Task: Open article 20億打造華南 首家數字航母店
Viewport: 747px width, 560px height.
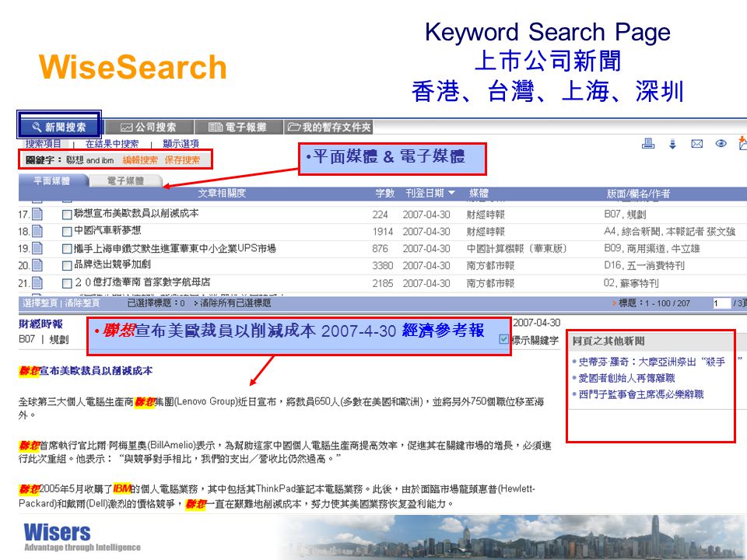Action: click(x=142, y=282)
